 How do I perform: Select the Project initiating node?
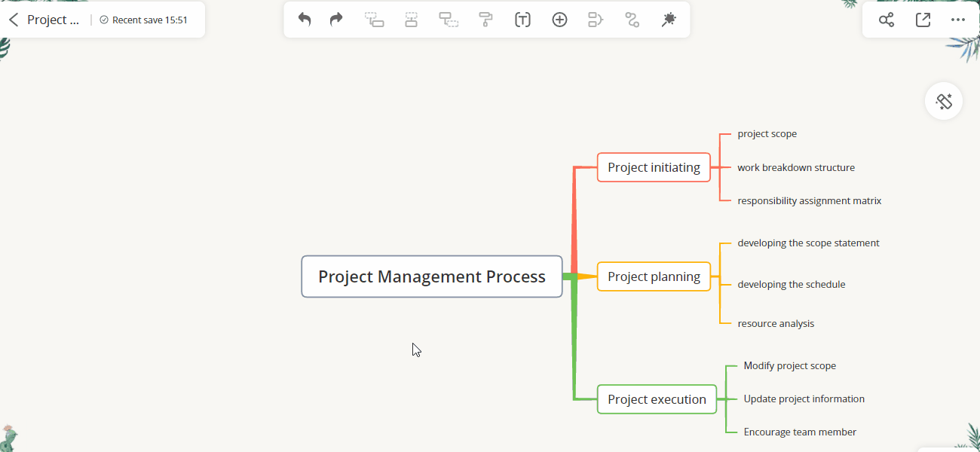click(x=654, y=167)
